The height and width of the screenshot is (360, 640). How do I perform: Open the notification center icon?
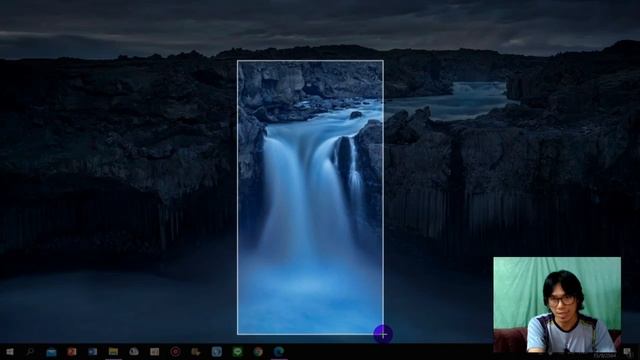tap(627, 352)
